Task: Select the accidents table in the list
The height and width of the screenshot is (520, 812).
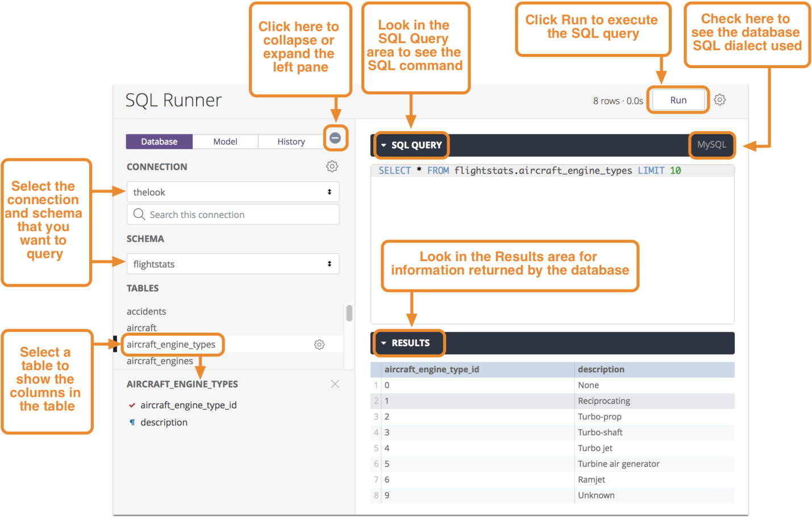Action: 147,312
